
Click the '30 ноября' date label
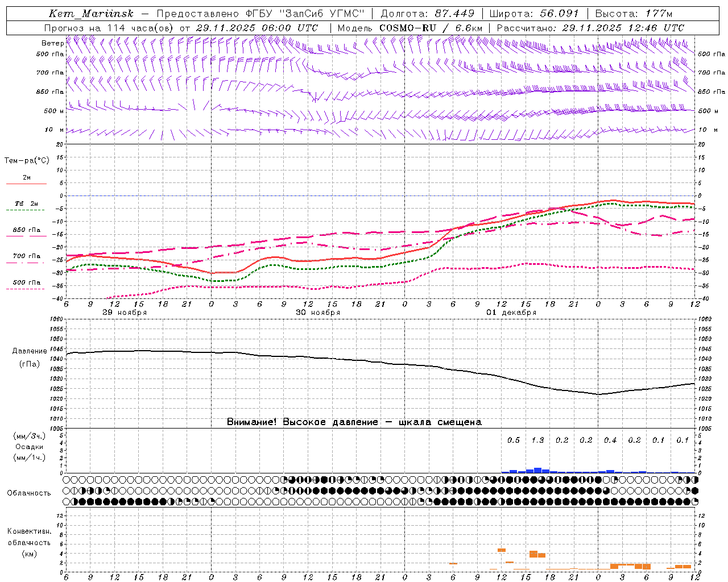(x=318, y=313)
